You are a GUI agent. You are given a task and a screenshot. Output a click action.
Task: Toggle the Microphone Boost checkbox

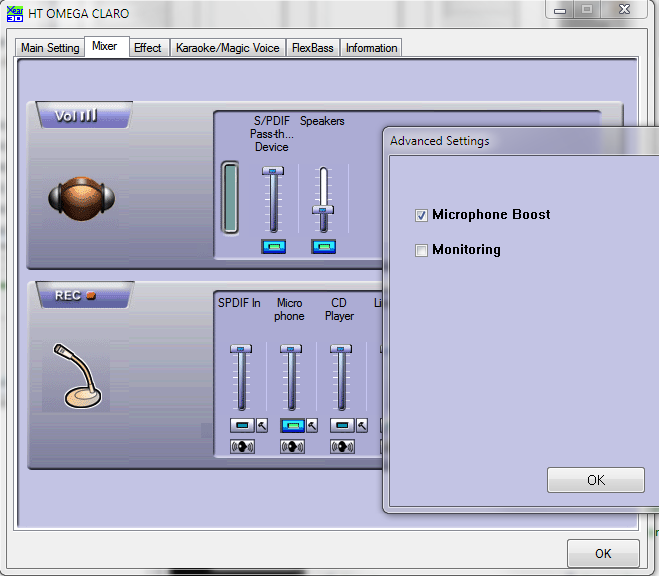(421, 216)
